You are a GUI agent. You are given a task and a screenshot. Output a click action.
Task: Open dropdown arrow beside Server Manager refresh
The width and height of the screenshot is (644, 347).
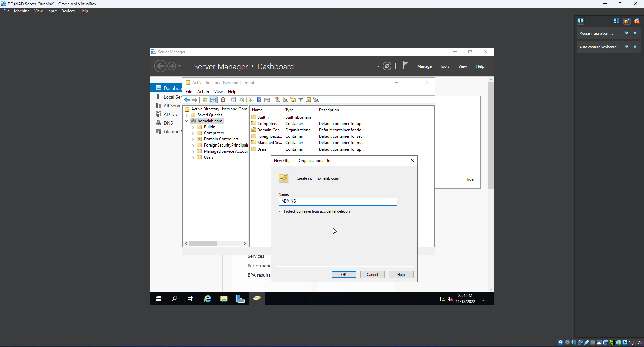[x=378, y=66]
